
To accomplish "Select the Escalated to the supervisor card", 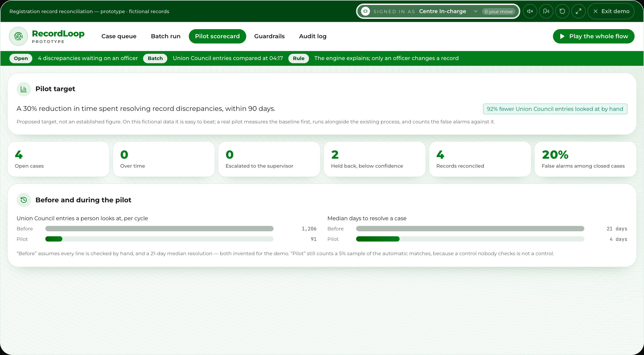I will pyautogui.click(x=269, y=159).
